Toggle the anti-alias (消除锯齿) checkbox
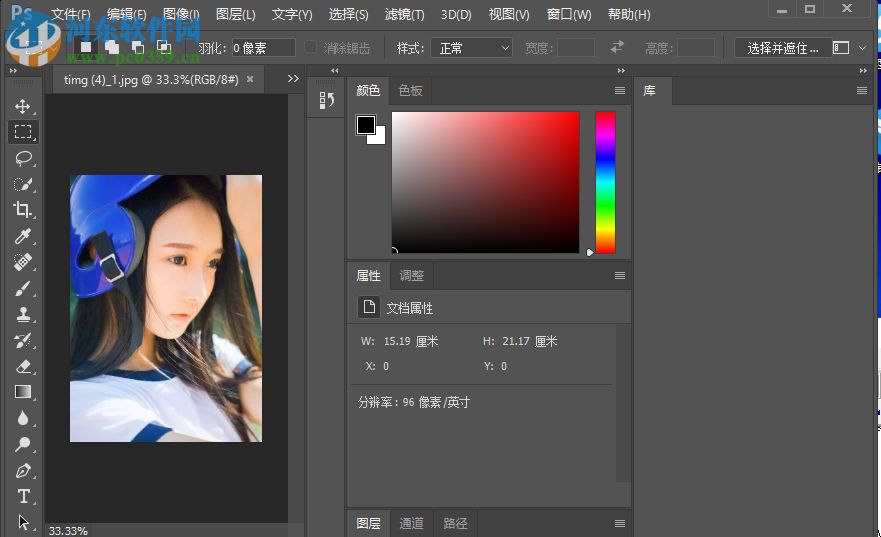This screenshot has width=881, height=537. [311, 47]
